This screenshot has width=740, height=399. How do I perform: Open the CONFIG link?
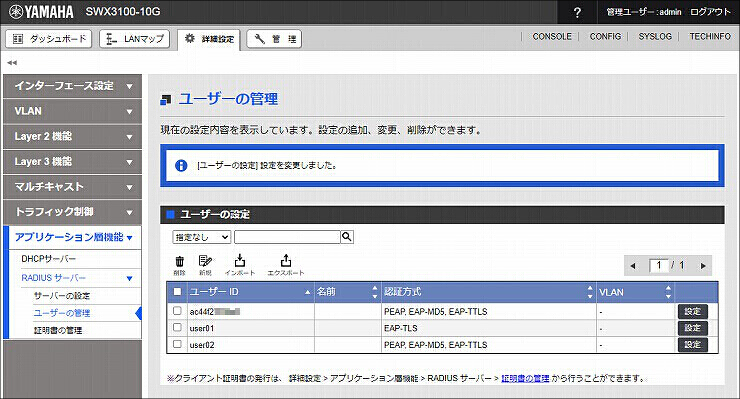(605, 36)
